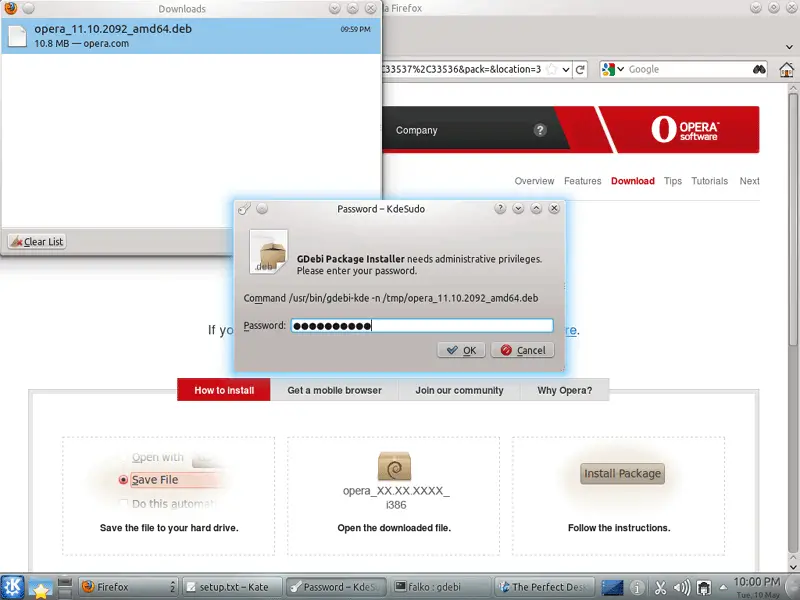Switch to Get a mobile browser tab

click(335, 390)
